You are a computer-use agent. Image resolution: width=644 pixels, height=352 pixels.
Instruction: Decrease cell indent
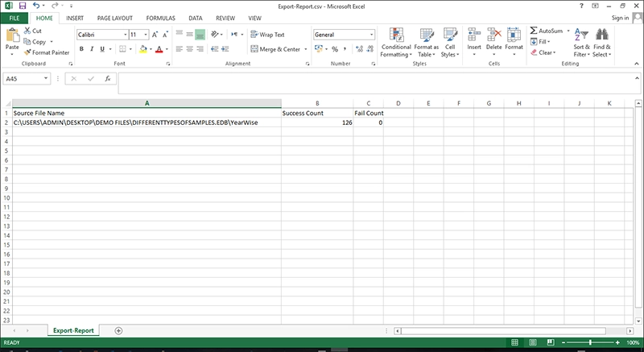[x=215, y=49]
